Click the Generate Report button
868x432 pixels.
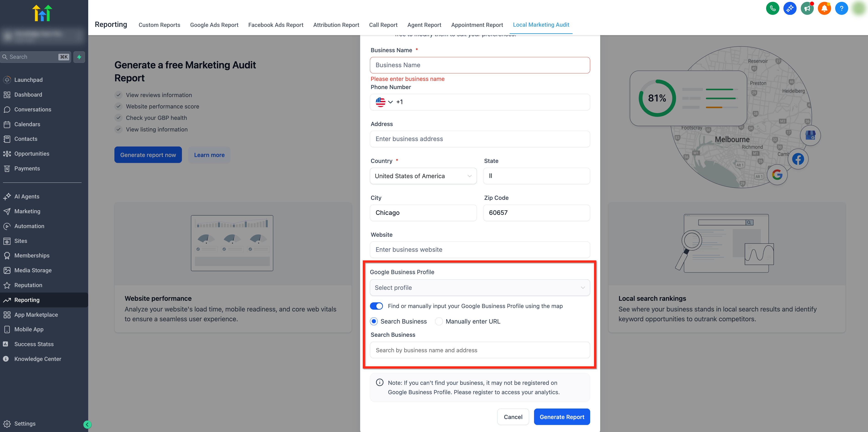pos(562,417)
